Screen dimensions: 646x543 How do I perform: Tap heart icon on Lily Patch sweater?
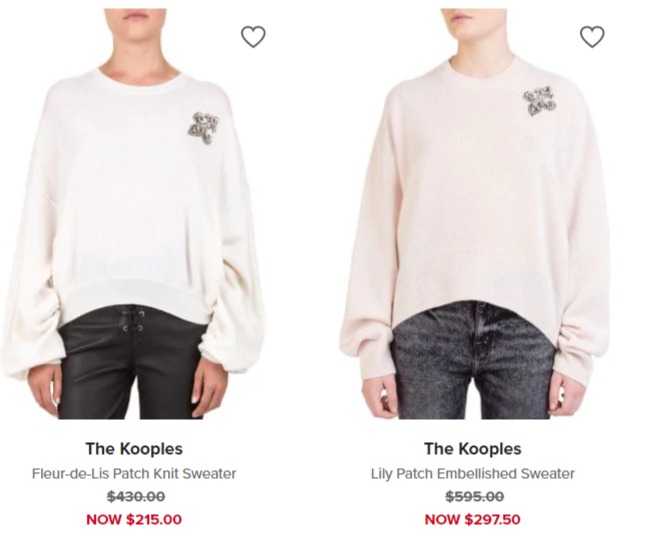[x=592, y=37]
